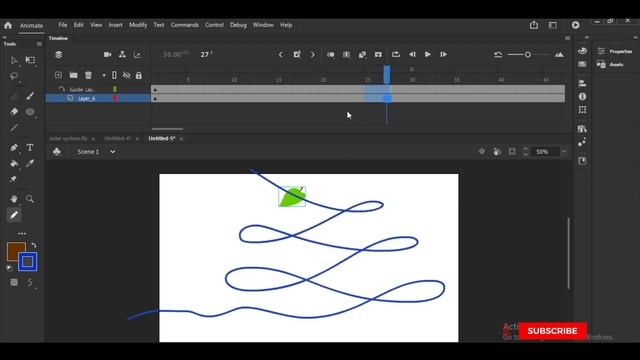Delete the selected layer
The height and width of the screenshot is (360, 640).
point(88,75)
